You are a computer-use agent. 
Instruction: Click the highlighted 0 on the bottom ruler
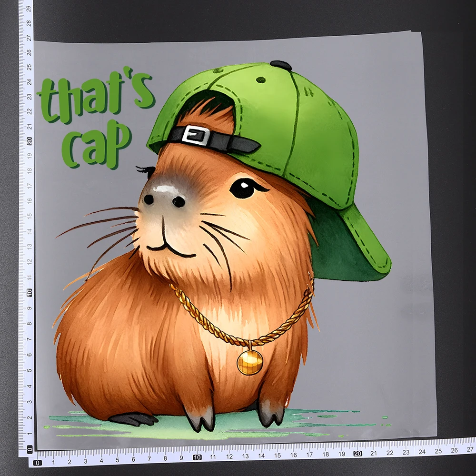tap(37, 463)
